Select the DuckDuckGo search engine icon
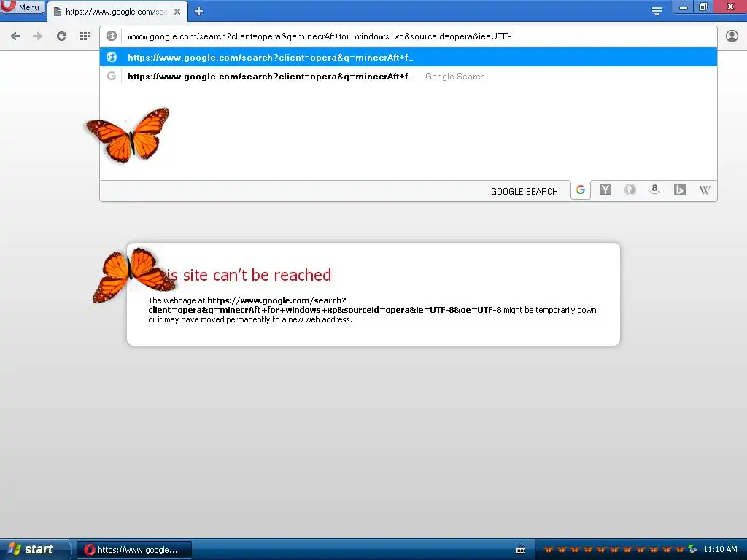Image resolution: width=747 pixels, height=560 pixels. click(630, 190)
